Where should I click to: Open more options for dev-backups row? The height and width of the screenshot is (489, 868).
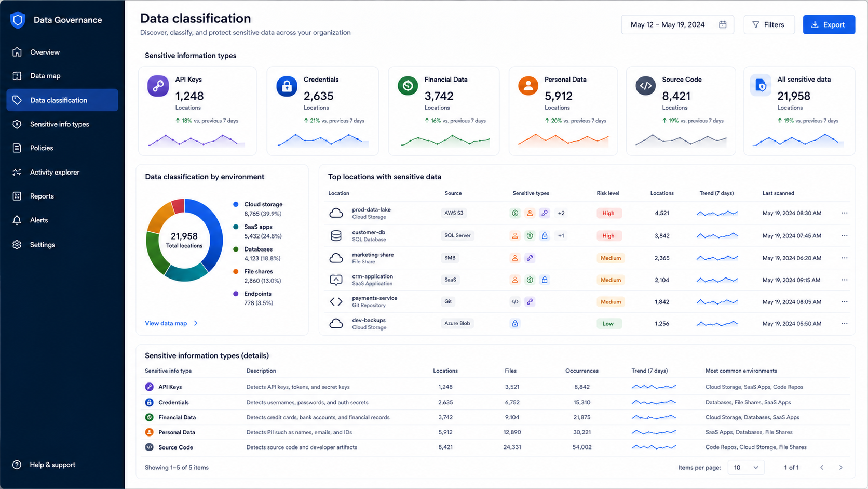(x=845, y=323)
